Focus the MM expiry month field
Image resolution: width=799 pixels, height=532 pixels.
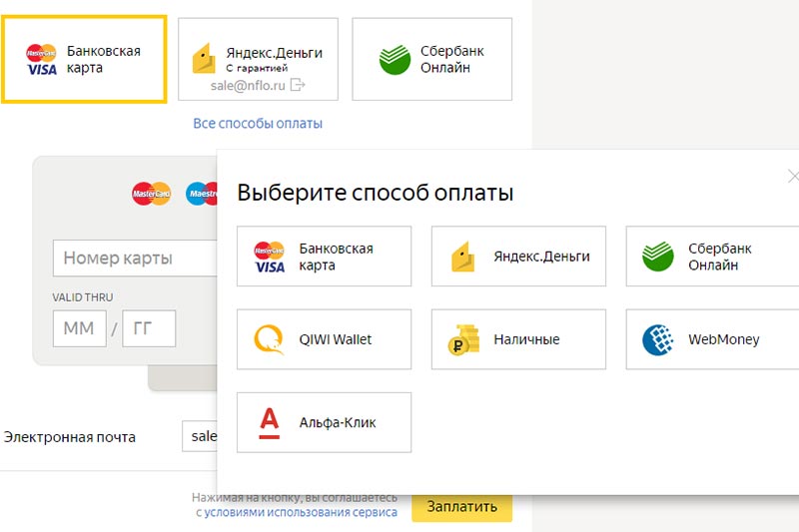click(x=80, y=328)
